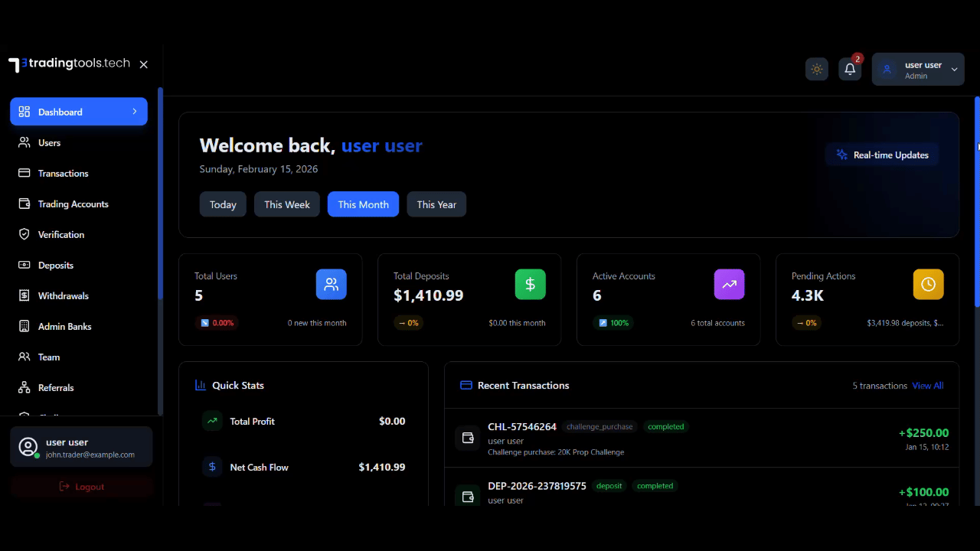Click the purple Active Accounts trend icon
Screen dimensions: 980x551
[x=729, y=285]
